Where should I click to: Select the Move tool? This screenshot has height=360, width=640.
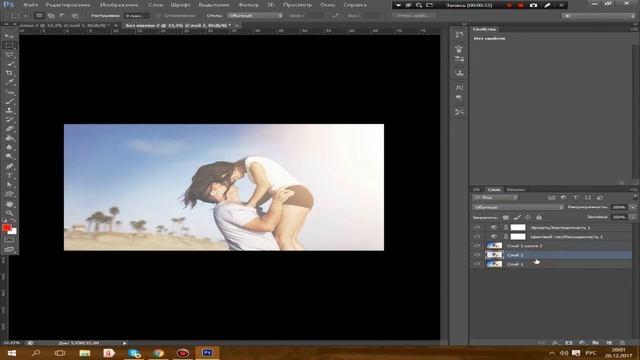click(x=9, y=36)
